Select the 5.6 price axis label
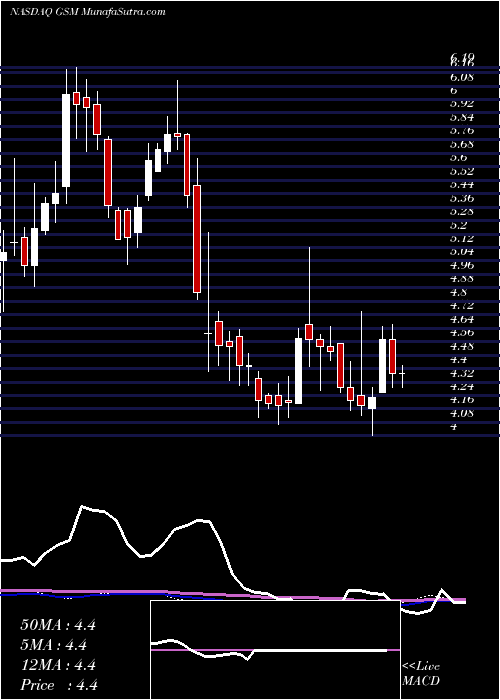This screenshot has width=500, height=700. click(459, 158)
